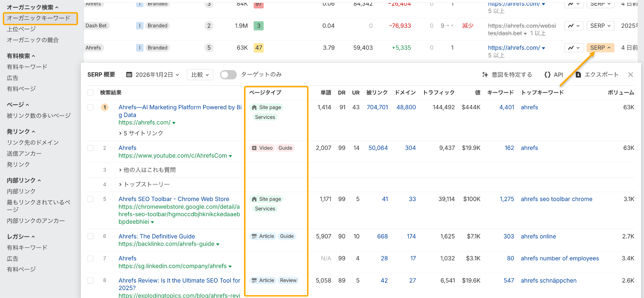The image size is (644, 298).
Task: Open the trend chart icon in Ahrefs row
Action: coord(574,48)
